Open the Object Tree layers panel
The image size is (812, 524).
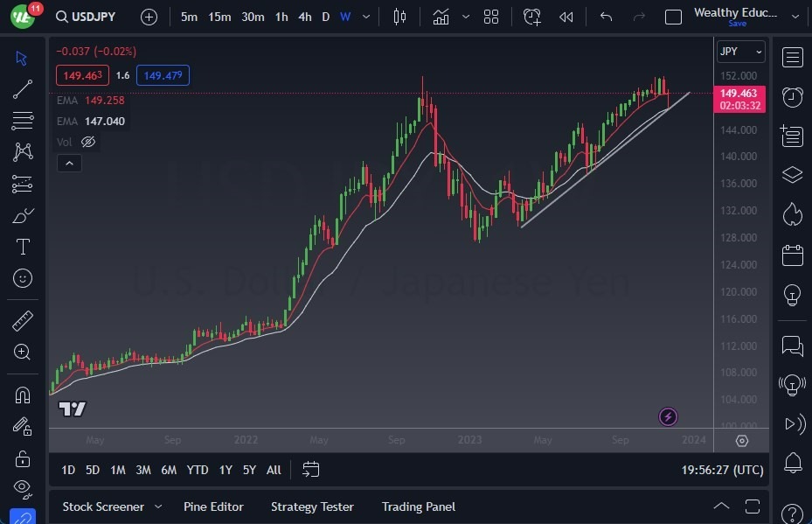coord(792,174)
